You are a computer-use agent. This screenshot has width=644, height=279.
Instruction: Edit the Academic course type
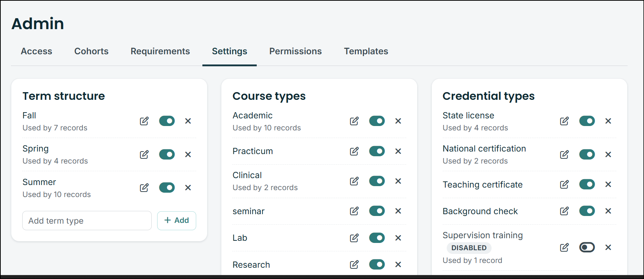(354, 121)
